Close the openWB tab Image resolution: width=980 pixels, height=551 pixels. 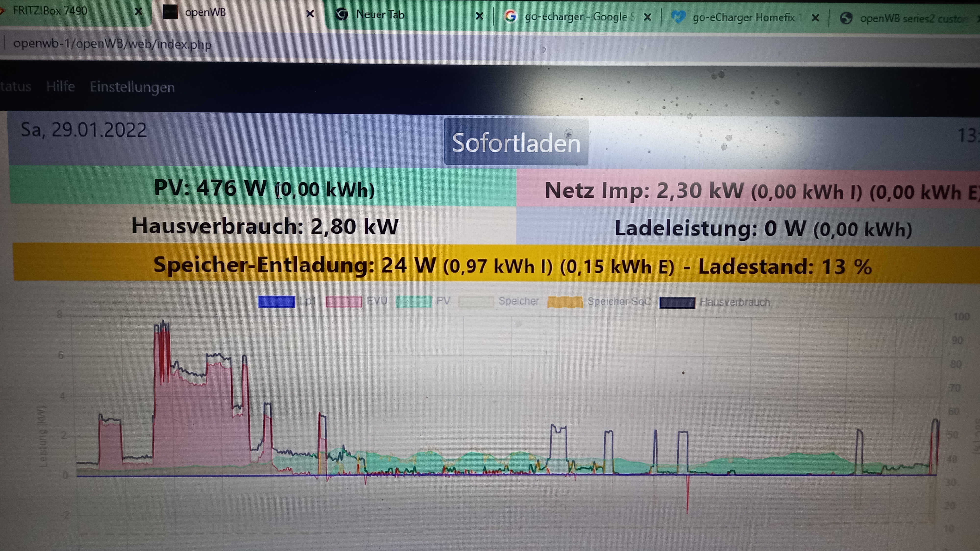(x=310, y=14)
